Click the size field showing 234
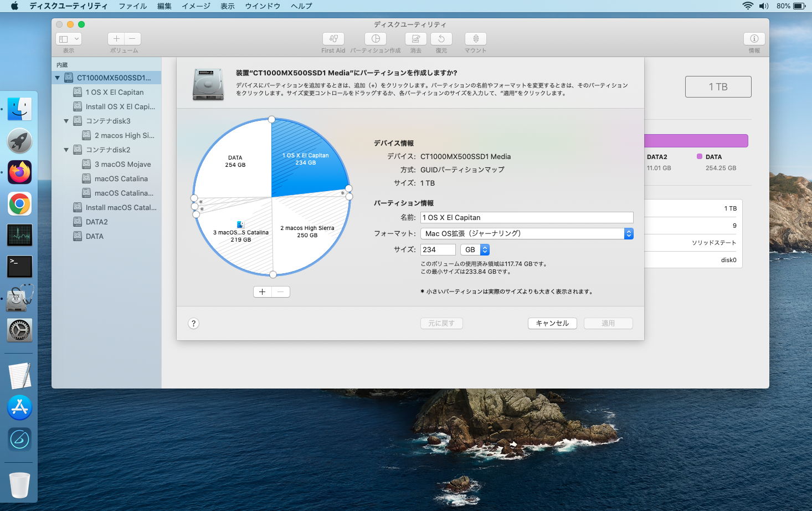This screenshot has height=511, width=812. [438, 250]
